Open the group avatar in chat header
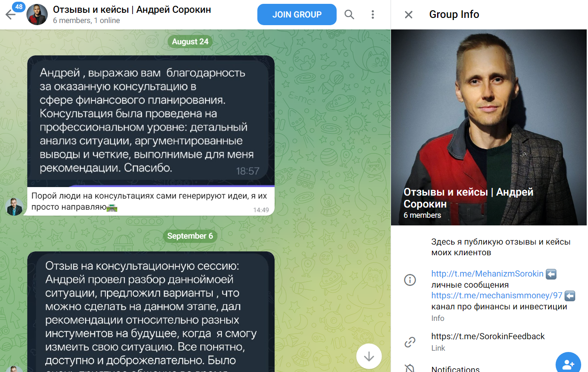The width and height of the screenshot is (588, 372). 37,14
